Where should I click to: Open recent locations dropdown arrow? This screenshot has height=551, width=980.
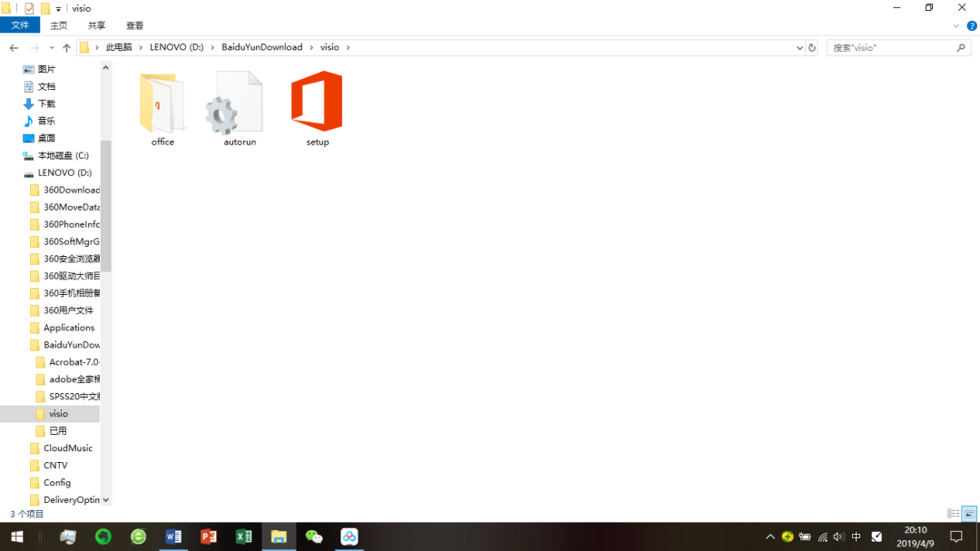[51, 47]
